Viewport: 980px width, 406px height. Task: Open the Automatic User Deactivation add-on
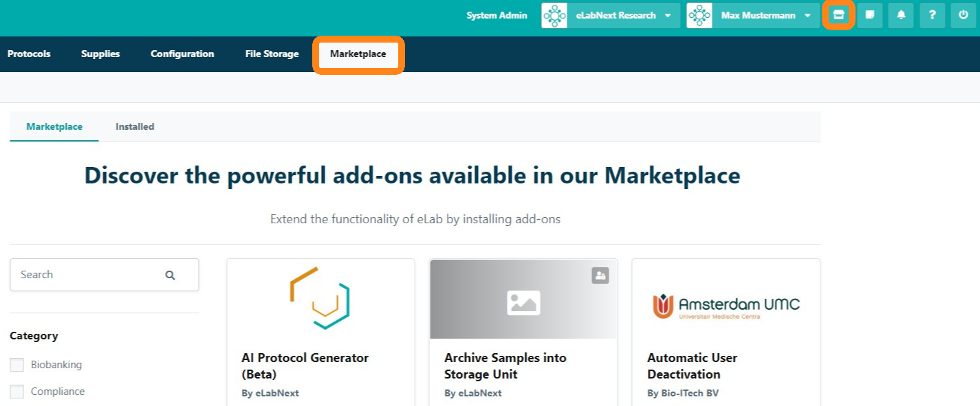pos(693,366)
